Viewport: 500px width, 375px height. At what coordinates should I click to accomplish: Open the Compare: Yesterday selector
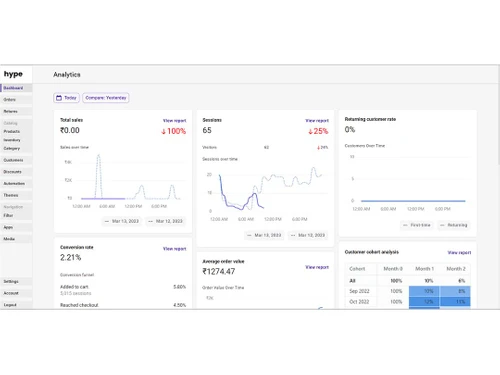coord(106,98)
